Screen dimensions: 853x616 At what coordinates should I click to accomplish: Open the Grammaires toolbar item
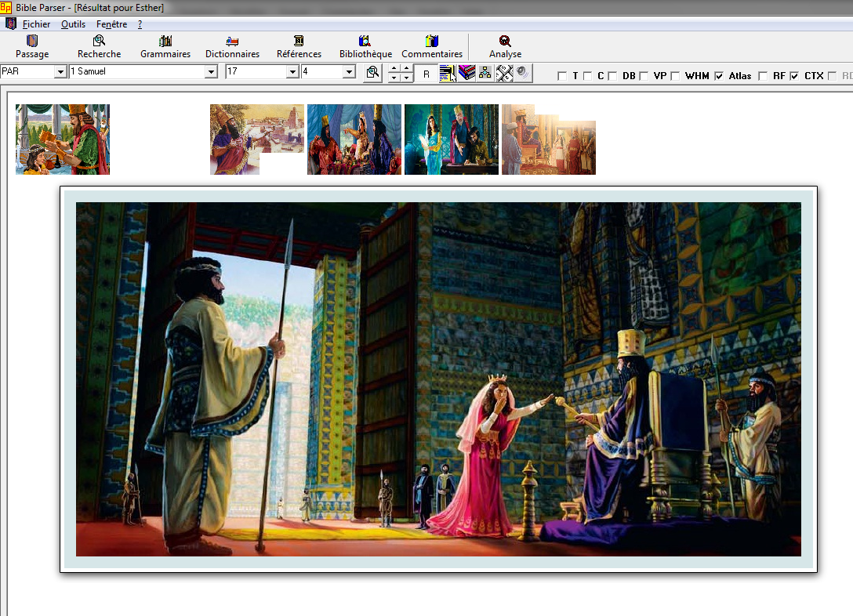tap(165, 46)
